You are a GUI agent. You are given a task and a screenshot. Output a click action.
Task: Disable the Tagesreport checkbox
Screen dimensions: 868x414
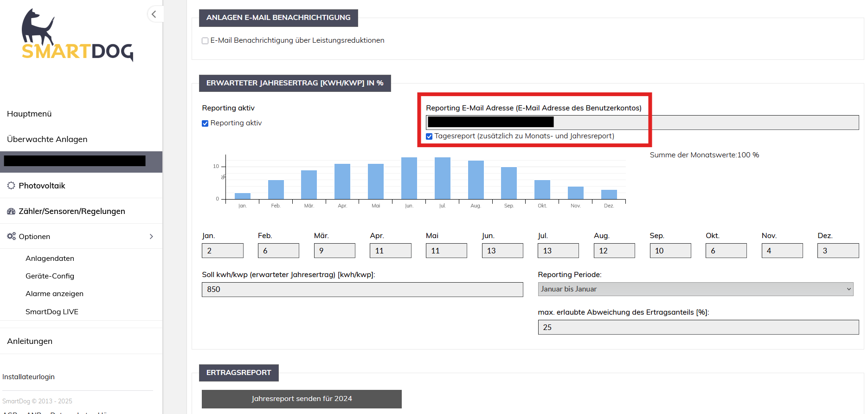(x=429, y=136)
